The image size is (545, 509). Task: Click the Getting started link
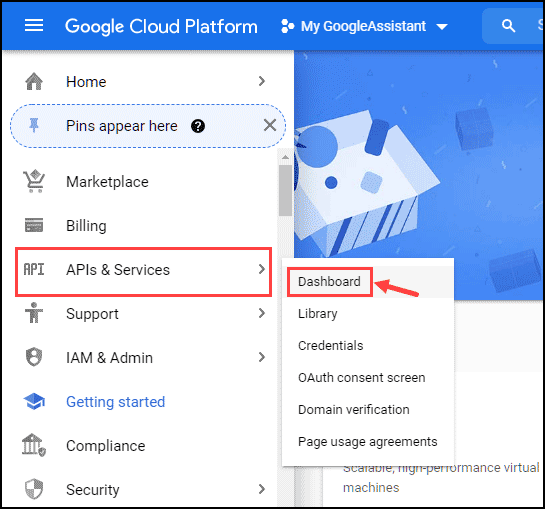115,402
